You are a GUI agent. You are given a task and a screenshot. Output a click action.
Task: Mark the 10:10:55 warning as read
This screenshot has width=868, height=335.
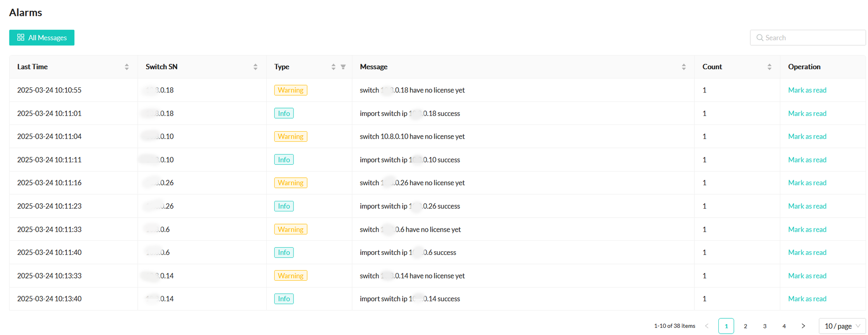coord(807,90)
